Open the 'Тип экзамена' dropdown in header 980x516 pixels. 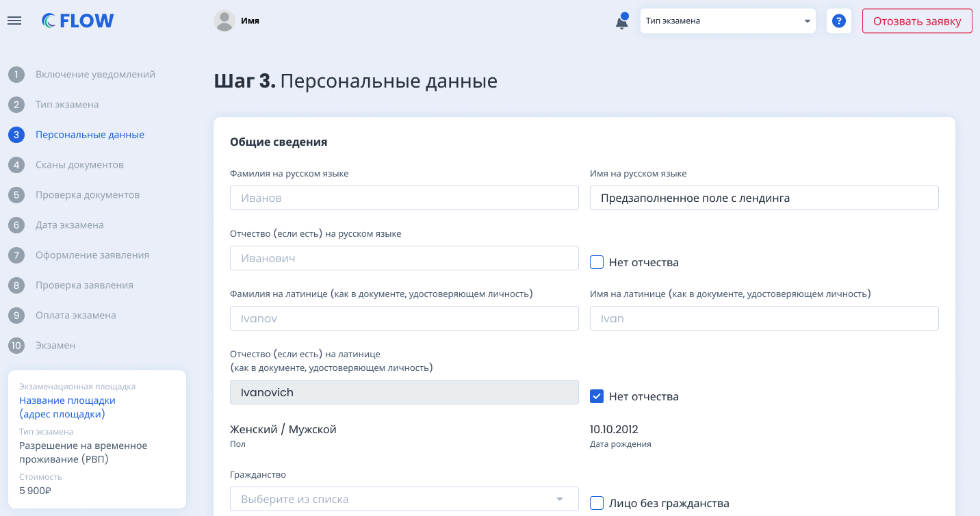(x=727, y=21)
